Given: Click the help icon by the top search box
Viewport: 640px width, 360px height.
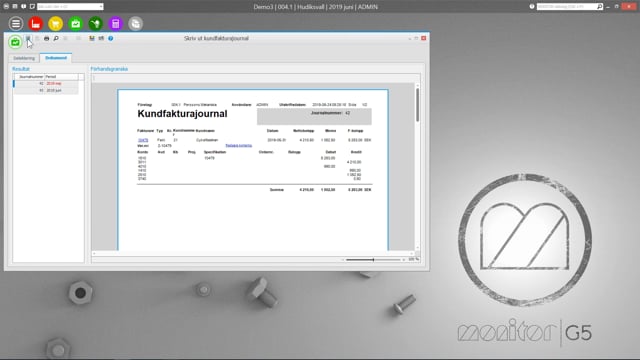Looking at the screenshot, I should pos(532,7).
